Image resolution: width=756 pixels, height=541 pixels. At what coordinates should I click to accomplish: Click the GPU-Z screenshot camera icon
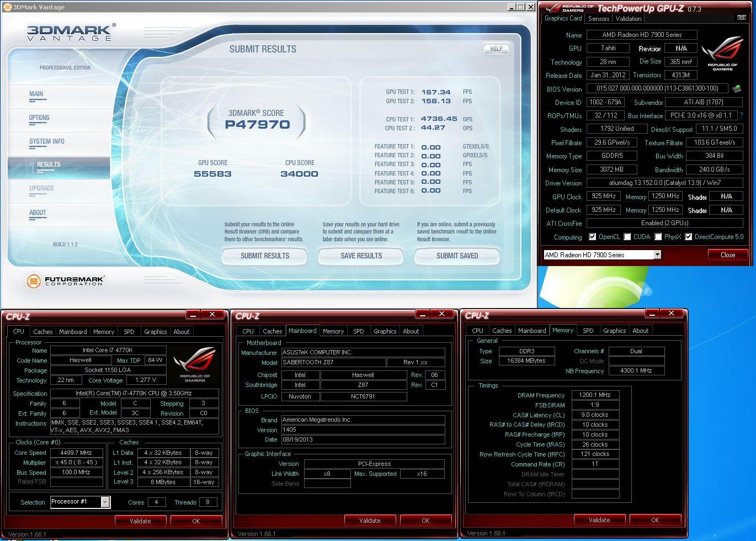(741, 18)
